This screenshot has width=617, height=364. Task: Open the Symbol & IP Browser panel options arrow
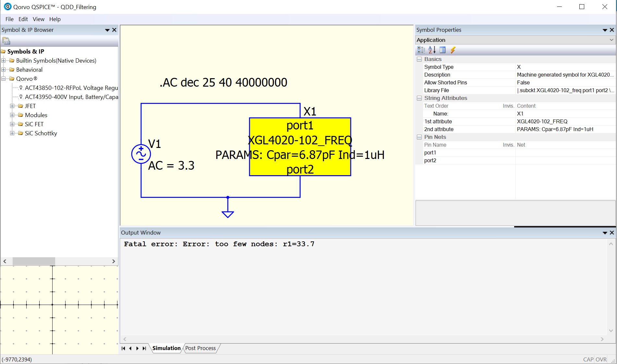point(107,30)
